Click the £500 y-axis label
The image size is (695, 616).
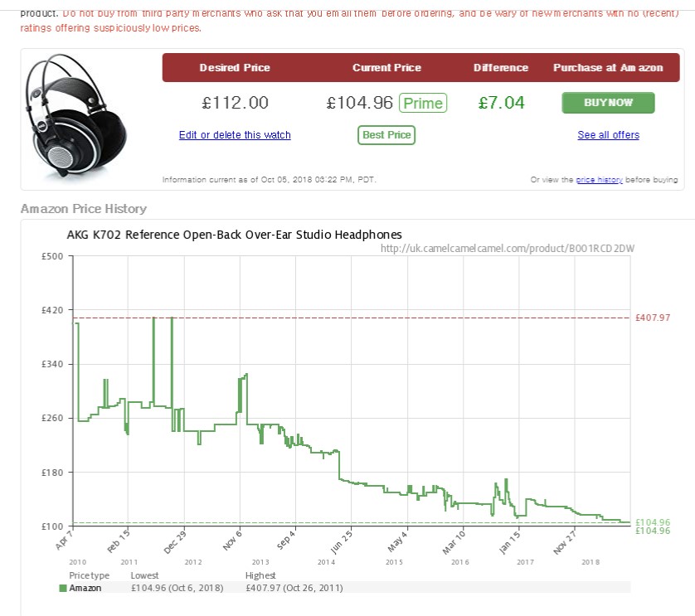[52, 256]
